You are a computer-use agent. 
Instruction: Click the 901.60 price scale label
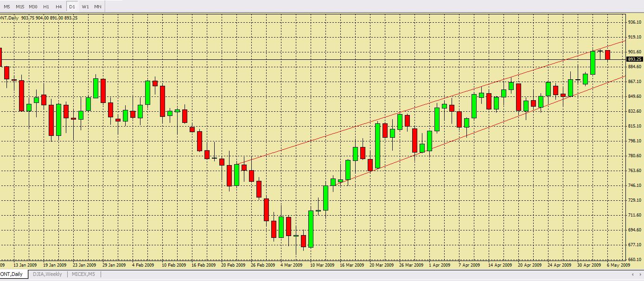(634, 51)
